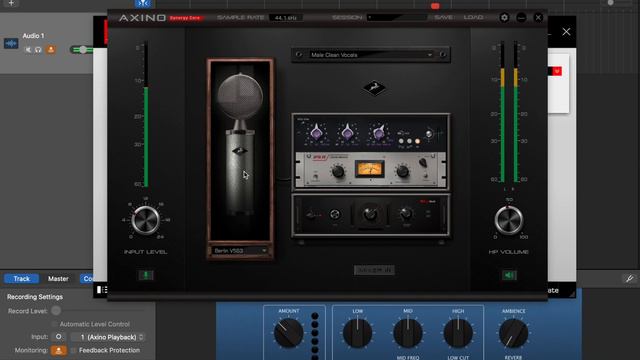Click the Save session button in Axino
640x360 pixels.
(443, 18)
